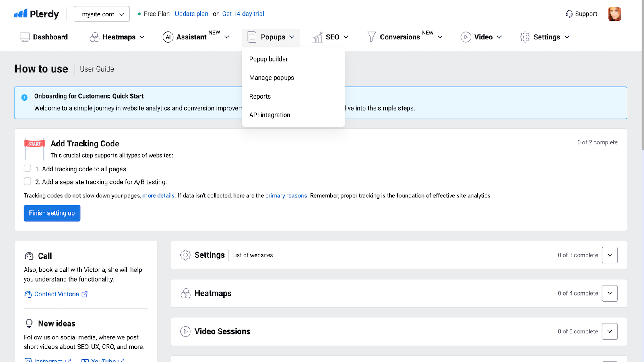Expand the Settings checklist section
The image size is (644, 362).
pyautogui.click(x=609, y=255)
